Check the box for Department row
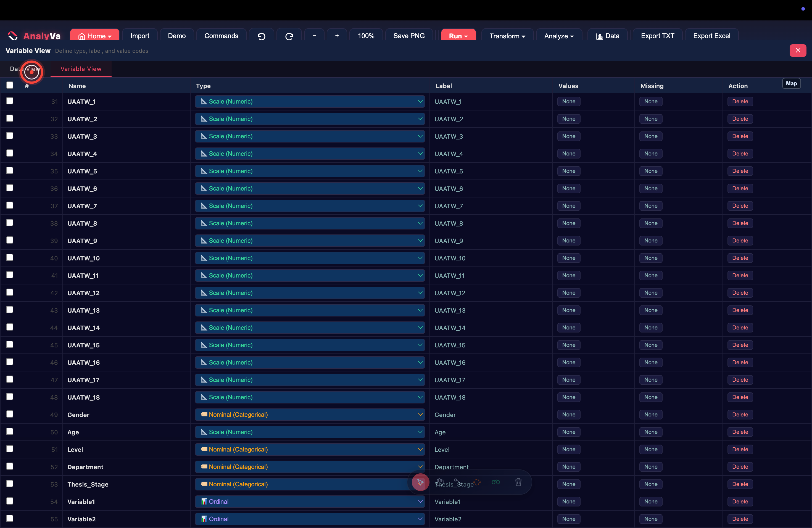Screen dimensions: 812x528 pyautogui.click(x=10, y=466)
